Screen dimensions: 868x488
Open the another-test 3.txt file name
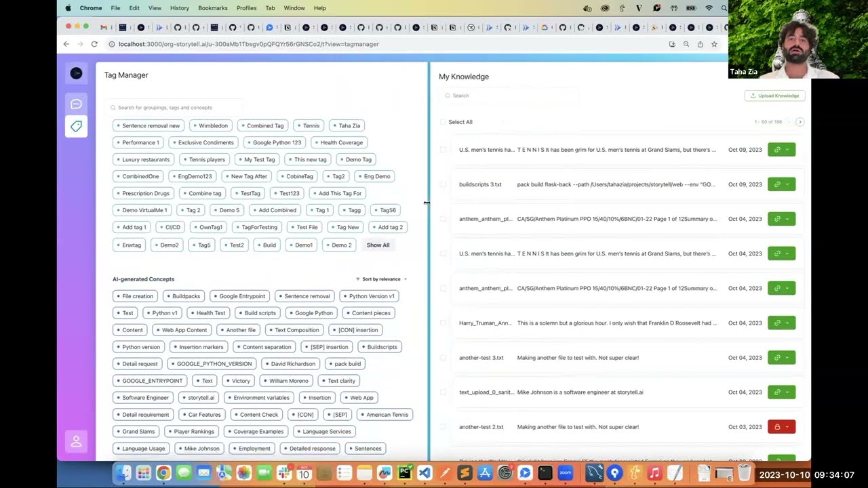click(x=481, y=358)
